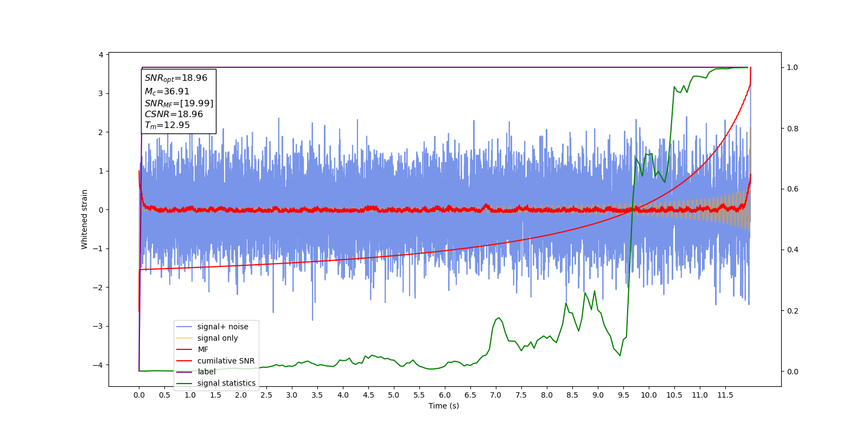Image resolution: width=868 pixels, height=434 pixels.
Task: Click the left y-axis tick label −3
Action: coord(98,326)
